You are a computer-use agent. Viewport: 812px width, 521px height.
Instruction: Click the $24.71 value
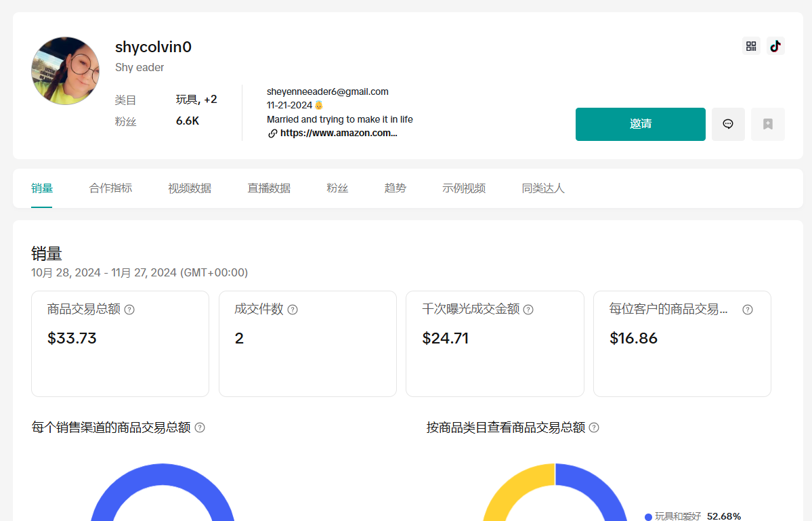[x=446, y=339]
